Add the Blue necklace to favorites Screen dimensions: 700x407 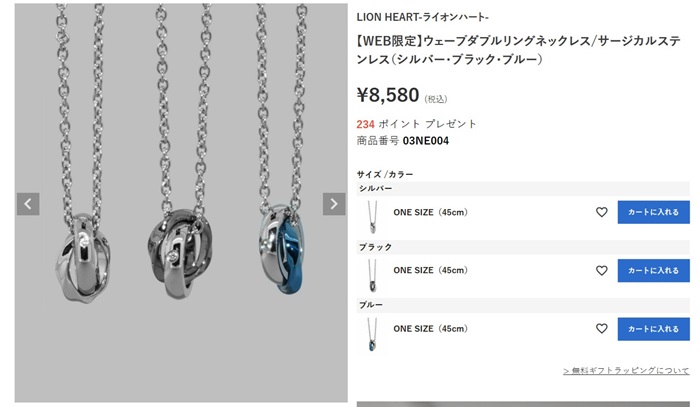(602, 329)
